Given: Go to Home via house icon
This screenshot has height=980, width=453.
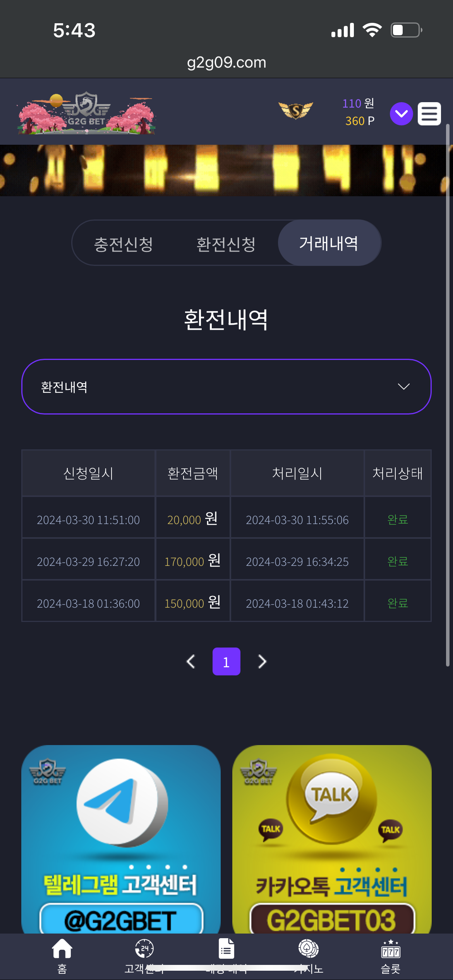Looking at the screenshot, I should (x=62, y=948).
